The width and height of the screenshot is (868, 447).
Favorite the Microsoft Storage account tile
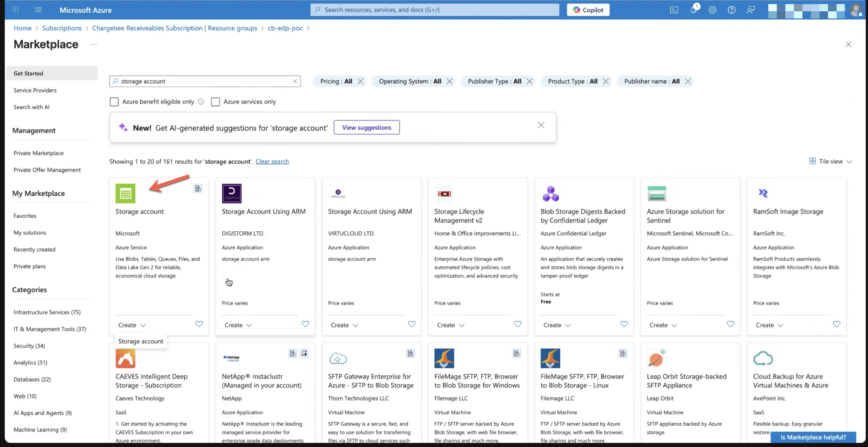click(x=199, y=324)
